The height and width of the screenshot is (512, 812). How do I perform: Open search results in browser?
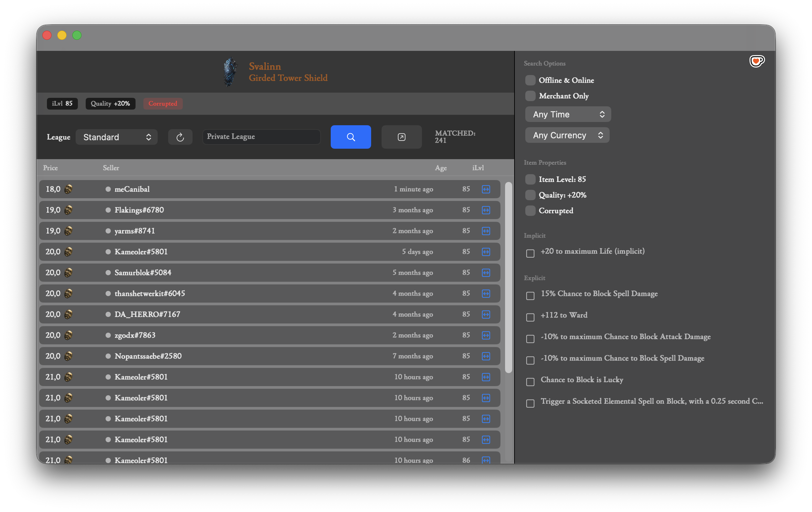(401, 137)
